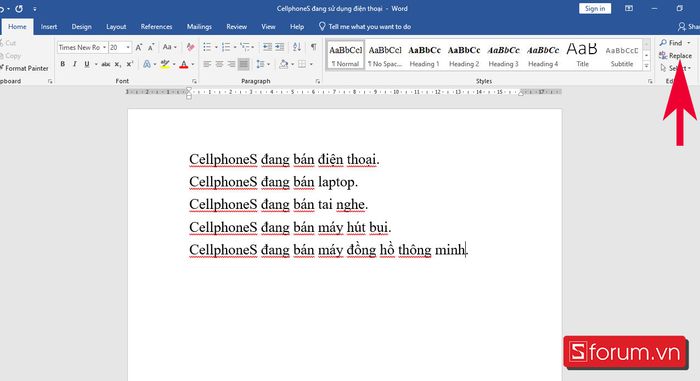Expand Find options dropdown arrow

pos(689,43)
